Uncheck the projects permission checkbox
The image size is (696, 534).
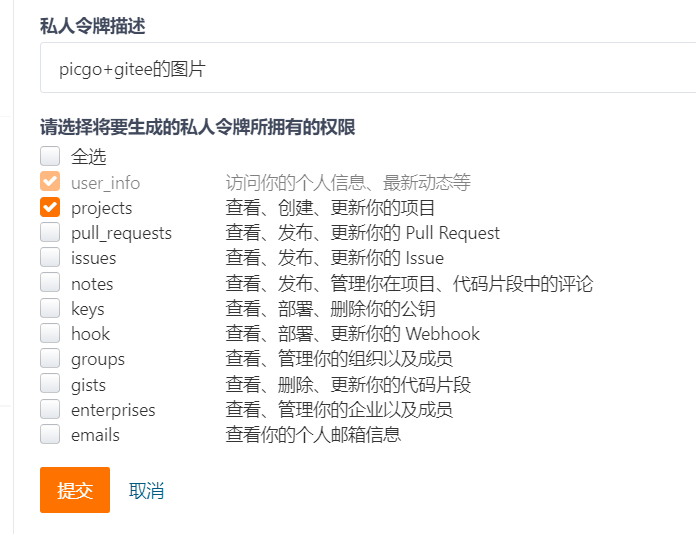coord(50,207)
